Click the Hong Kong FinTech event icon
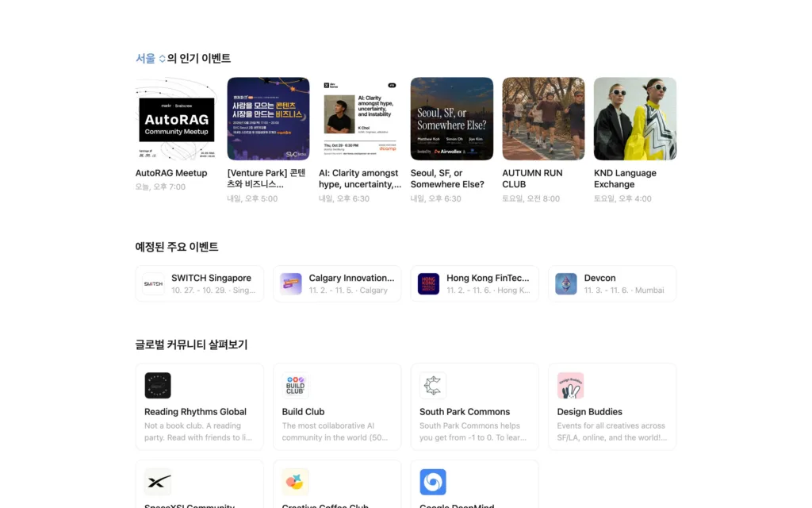Image resolution: width=812 pixels, height=508 pixels. pos(428,284)
